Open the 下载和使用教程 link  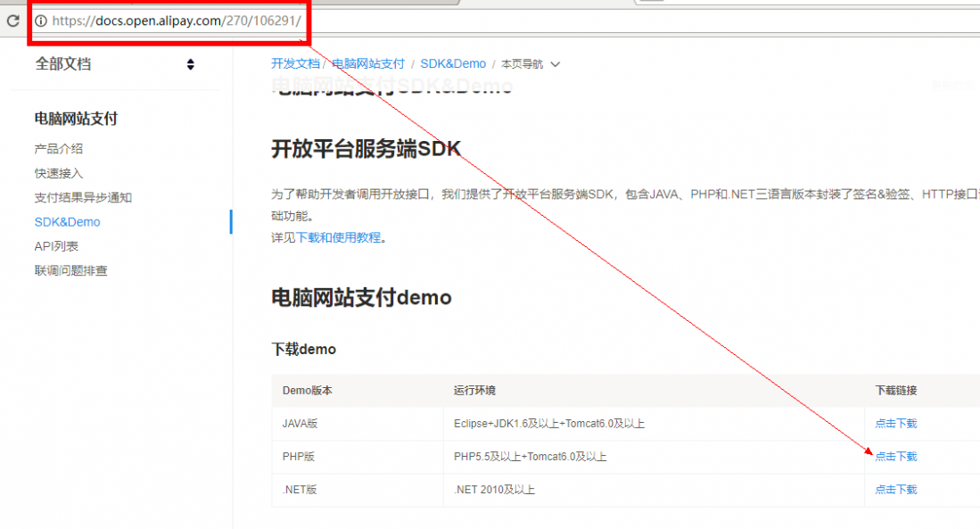338,237
